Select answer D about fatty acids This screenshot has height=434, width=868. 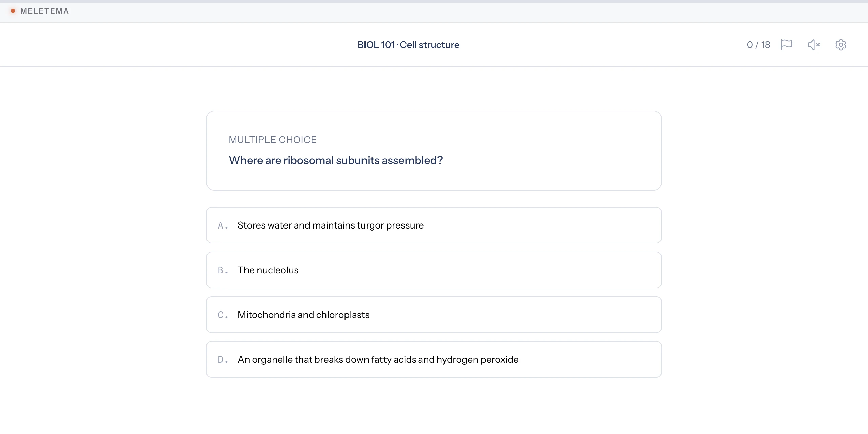pyautogui.click(x=434, y=359)
